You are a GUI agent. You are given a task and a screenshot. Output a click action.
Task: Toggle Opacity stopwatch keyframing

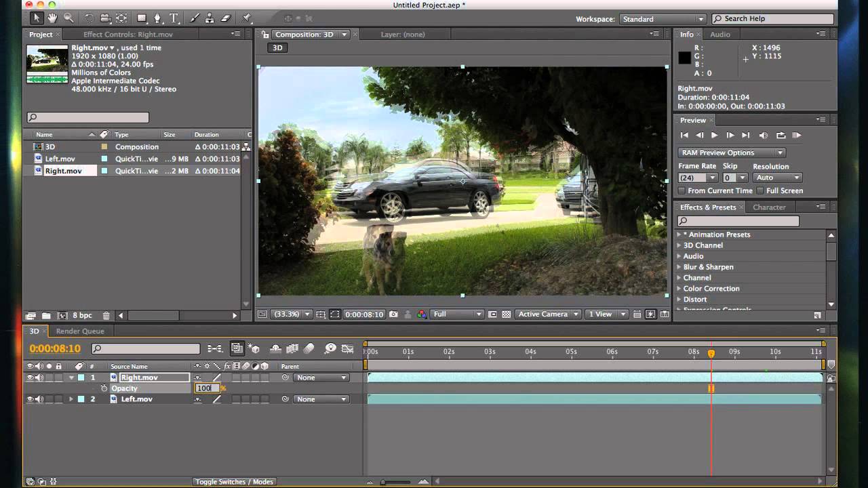pyautogui.click(x=104, y=388)
